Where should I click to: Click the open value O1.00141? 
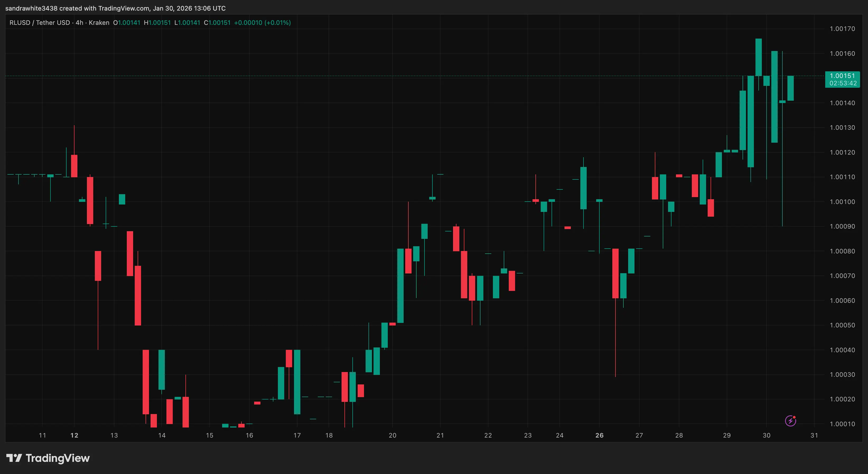[x=126, y=22]
